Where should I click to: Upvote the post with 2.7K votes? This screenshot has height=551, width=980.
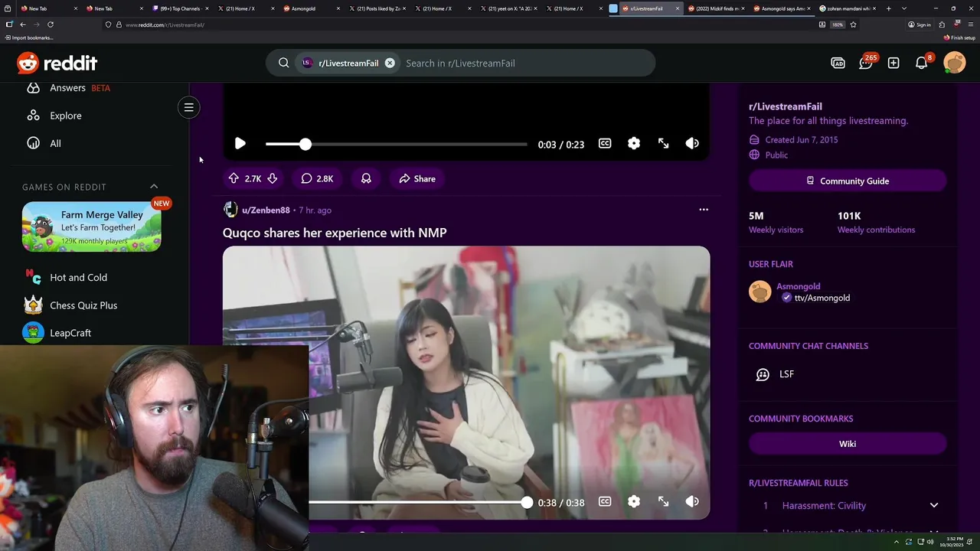point(234,178)
